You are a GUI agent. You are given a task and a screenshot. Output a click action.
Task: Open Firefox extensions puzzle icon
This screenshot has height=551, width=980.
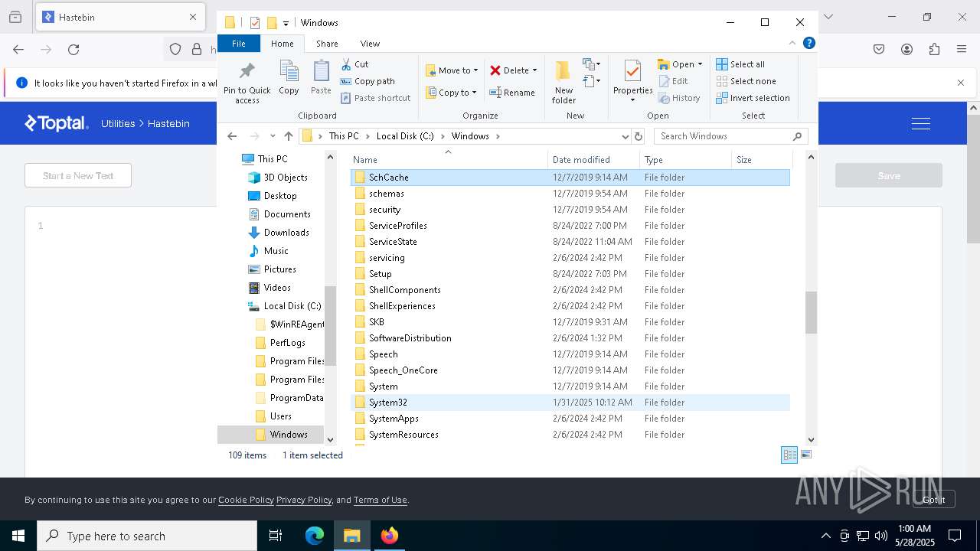coord(934,50)
